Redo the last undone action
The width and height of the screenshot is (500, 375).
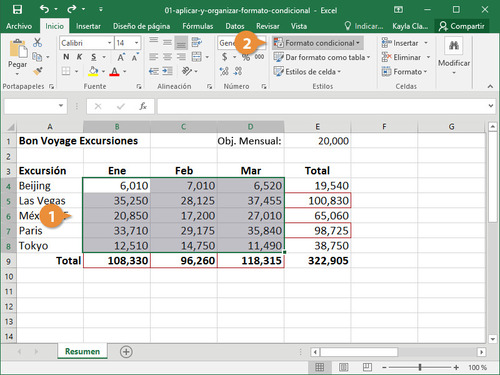point(71,9)
